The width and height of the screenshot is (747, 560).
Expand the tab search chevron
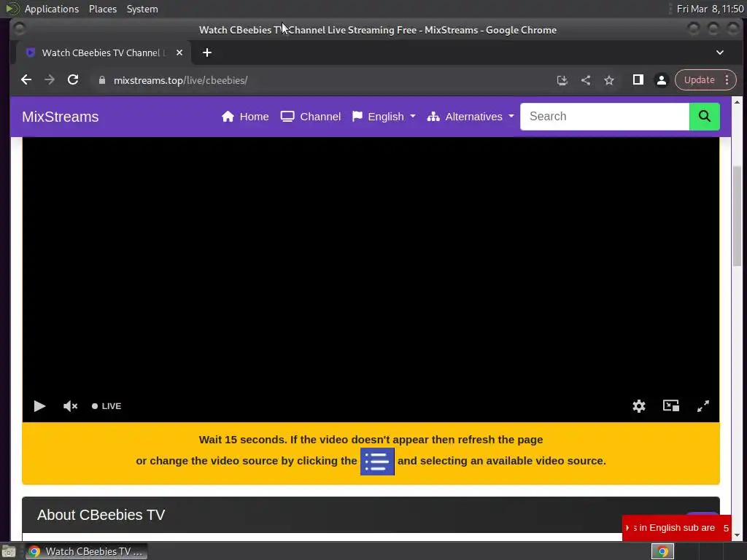click(x=720, y=52)
